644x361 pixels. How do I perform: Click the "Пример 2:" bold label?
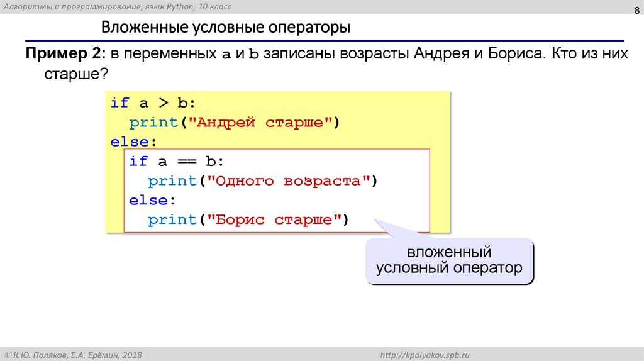click(65, 53)
